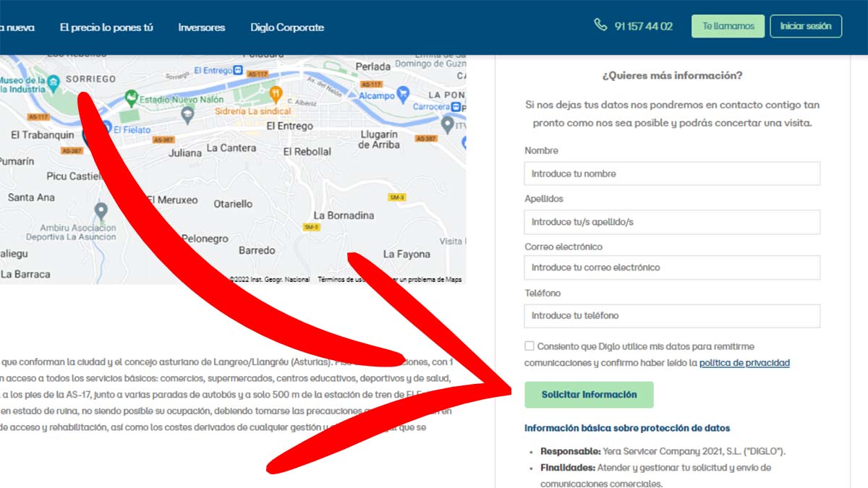Image resolution: width=868 pixels, height=488 pixels.
Task: Click the Sidrería La sindical restaurant pin
Action: tap(276, 94)
